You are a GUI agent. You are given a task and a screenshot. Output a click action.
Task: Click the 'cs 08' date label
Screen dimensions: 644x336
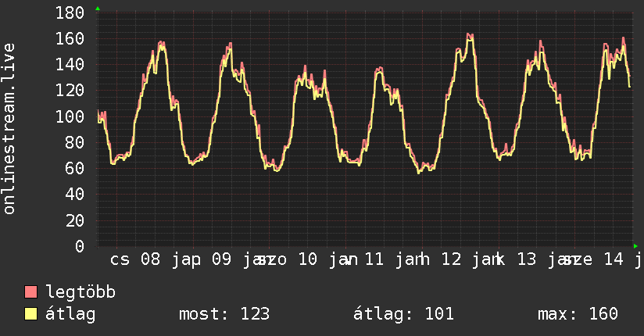(135, 259)
